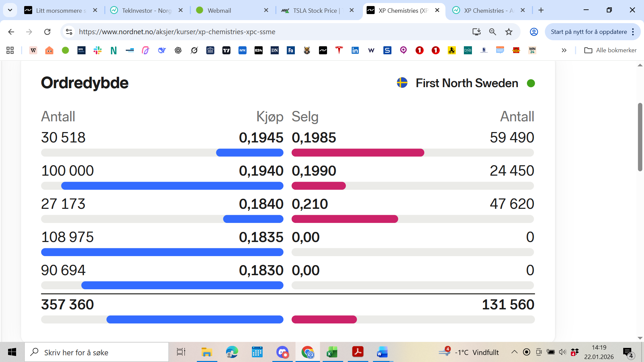The width and height of the screenshot is (644, 362).
Task: Expand the hidden bookmarks overflow chevron
Action: tap(564, 50)
